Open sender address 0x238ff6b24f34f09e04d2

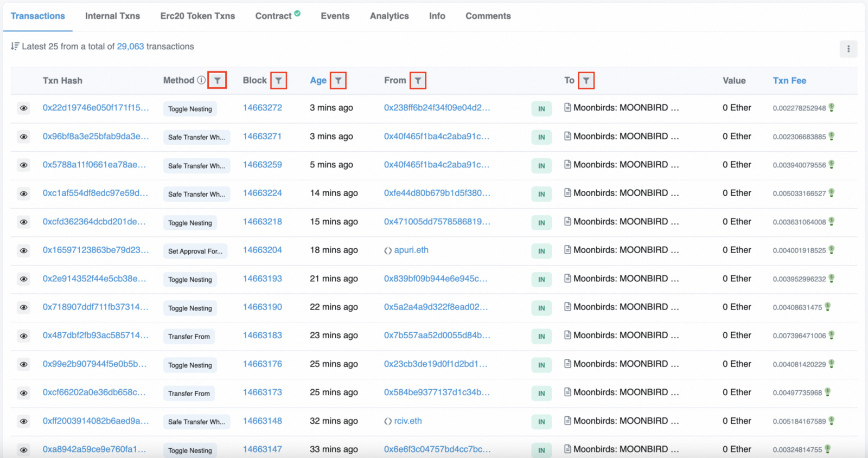point(437,107)
